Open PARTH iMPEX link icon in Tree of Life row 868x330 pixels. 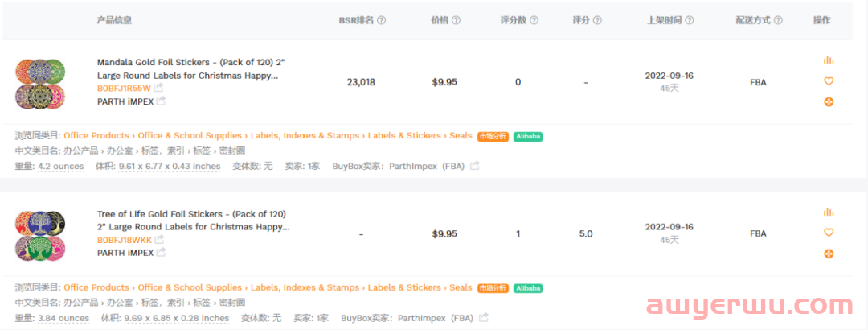coord(161,253)
